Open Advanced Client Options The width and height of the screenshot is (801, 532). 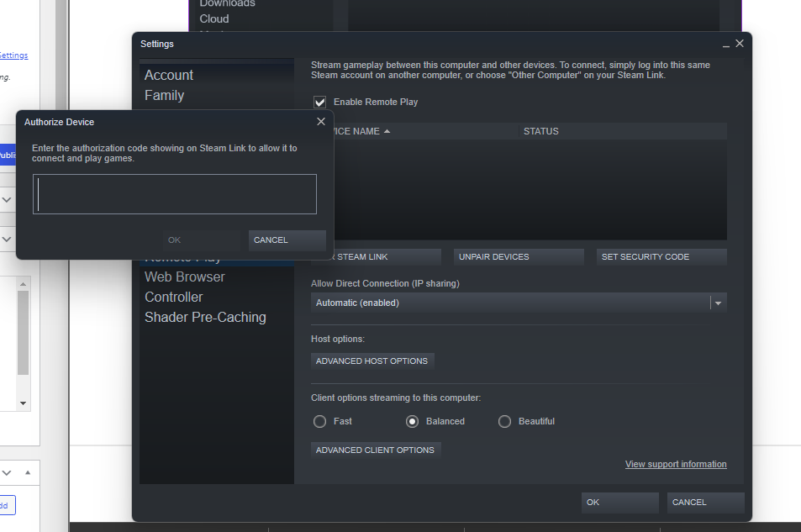click(x=376, y=450)
